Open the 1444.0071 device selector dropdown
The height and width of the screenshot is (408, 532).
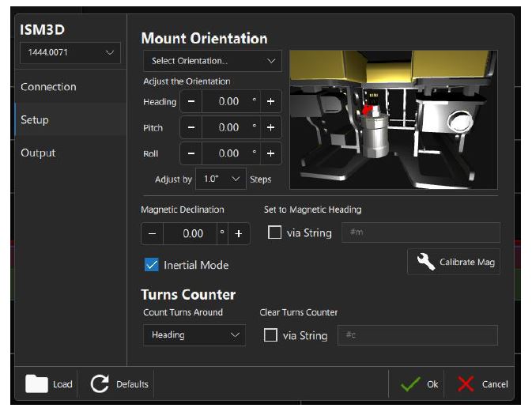tap(70, 53)
